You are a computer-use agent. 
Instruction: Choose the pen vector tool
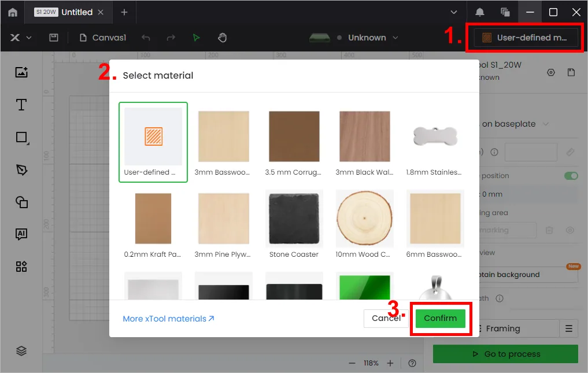(x=22, y=170)
